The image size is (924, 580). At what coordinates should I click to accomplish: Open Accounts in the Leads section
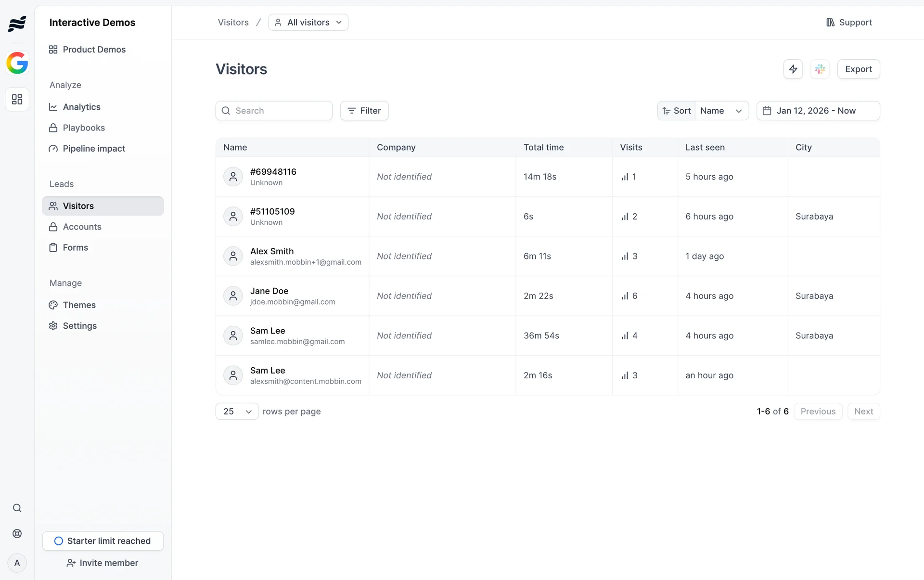coord(82,227)
